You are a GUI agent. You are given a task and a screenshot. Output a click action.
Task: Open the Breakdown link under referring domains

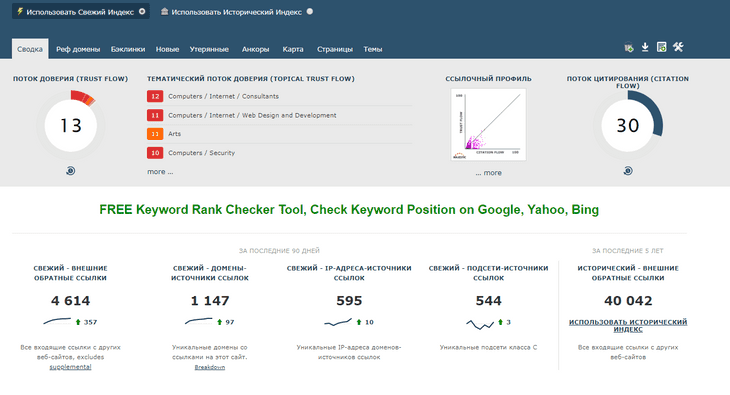(x=210, y=367)
